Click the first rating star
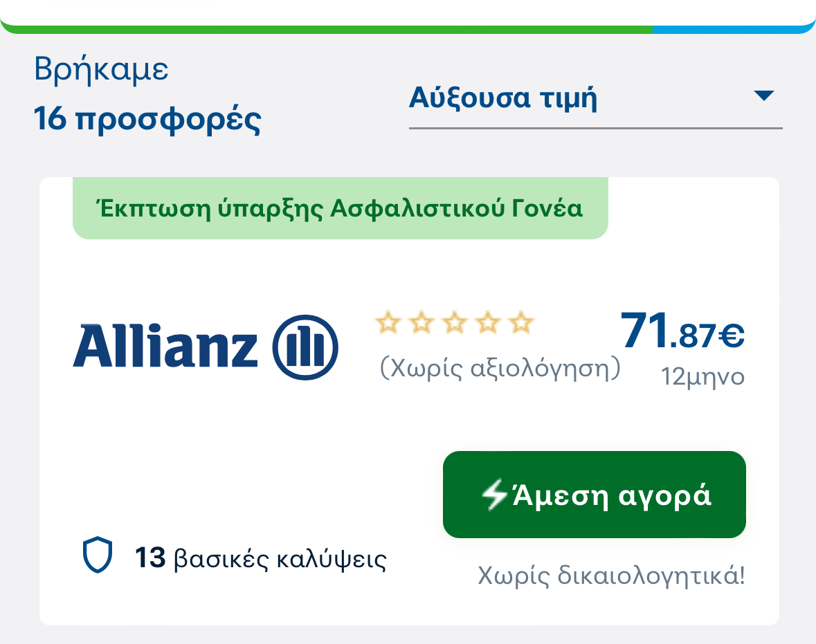 pyautogui.click(x=388, y=322)
